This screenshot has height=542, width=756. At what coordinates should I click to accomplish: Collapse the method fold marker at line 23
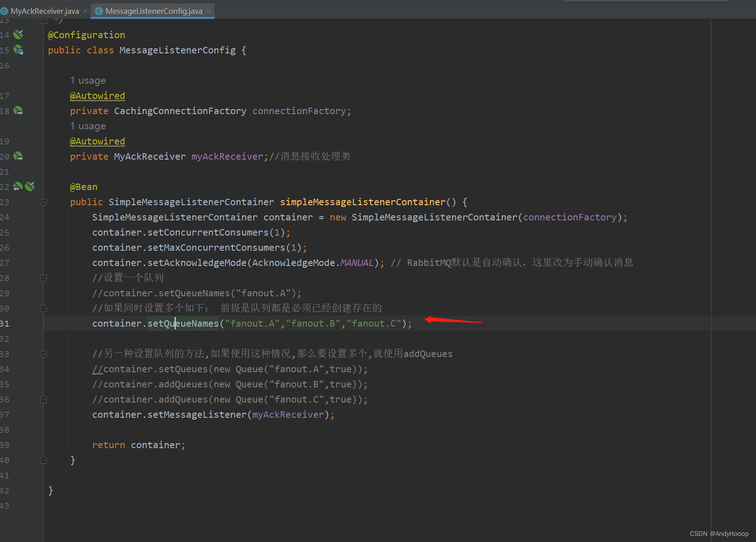click(x=43, y=202)
